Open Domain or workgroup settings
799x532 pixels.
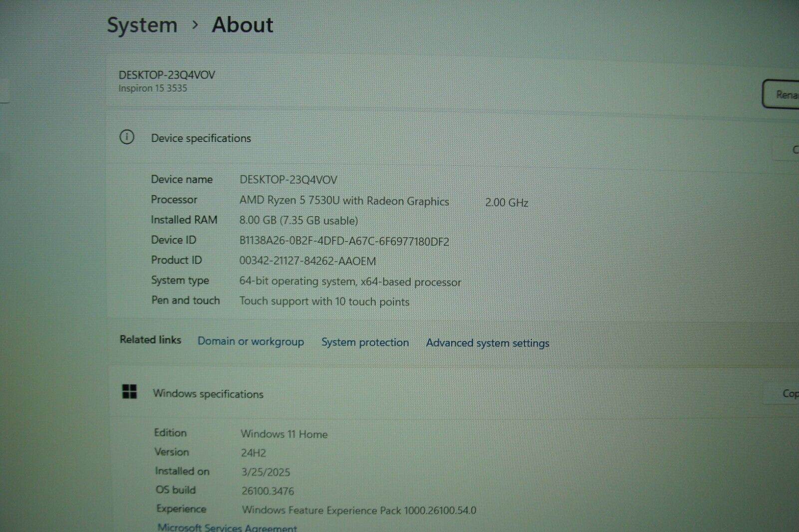click(251, 341)
